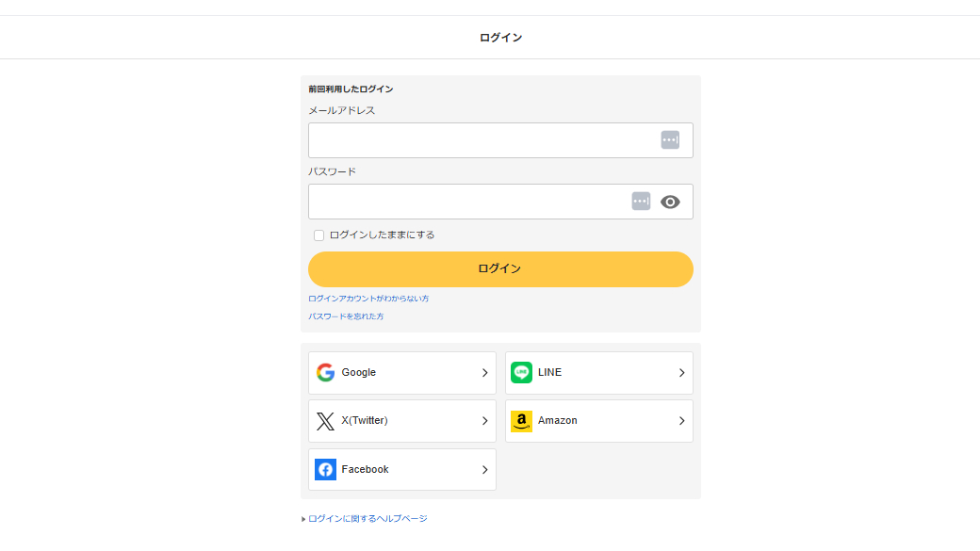Enable ログインしたままにする checkbox
Screen dimensions: 980x551
(x=318, y=235)
